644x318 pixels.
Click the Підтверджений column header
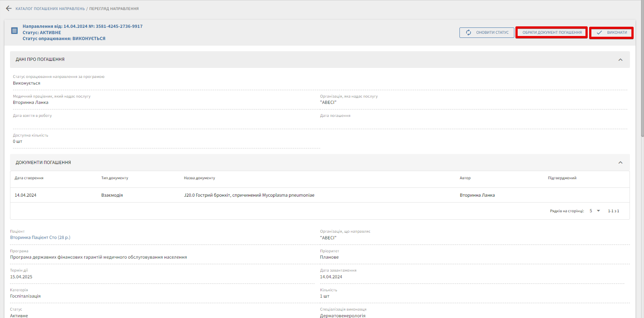(x=562, y=178)
